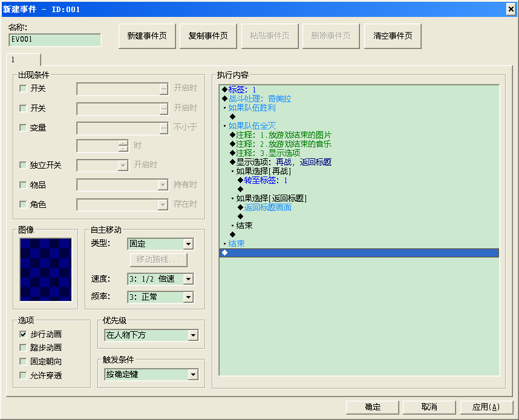Select the 标签: 1 command line
The image size is (519, 420).
239,89
